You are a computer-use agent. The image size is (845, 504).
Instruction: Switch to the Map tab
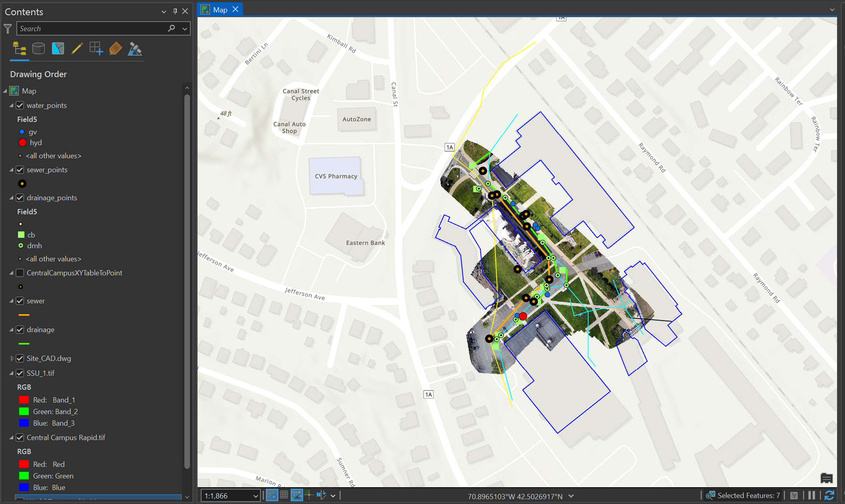pyautogui.click(x=220, y=10)
